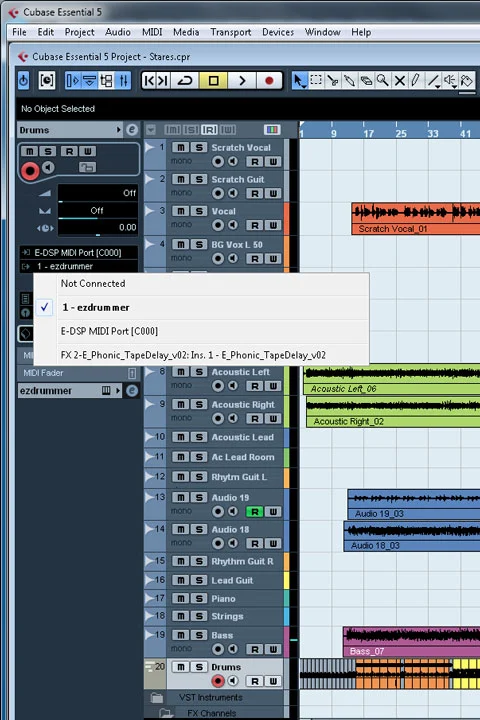Choose checked 1 - ezdrummer popup entry

(x=201, y=307)
